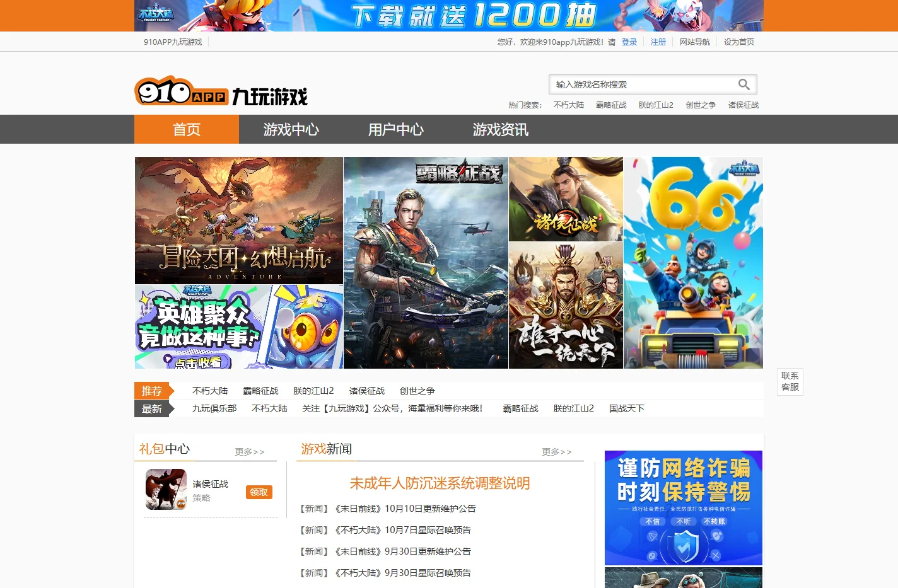Click 朕的江山2 in the 最新 row
The width and height of the screenshot is (898, 588).
[574, 408]
